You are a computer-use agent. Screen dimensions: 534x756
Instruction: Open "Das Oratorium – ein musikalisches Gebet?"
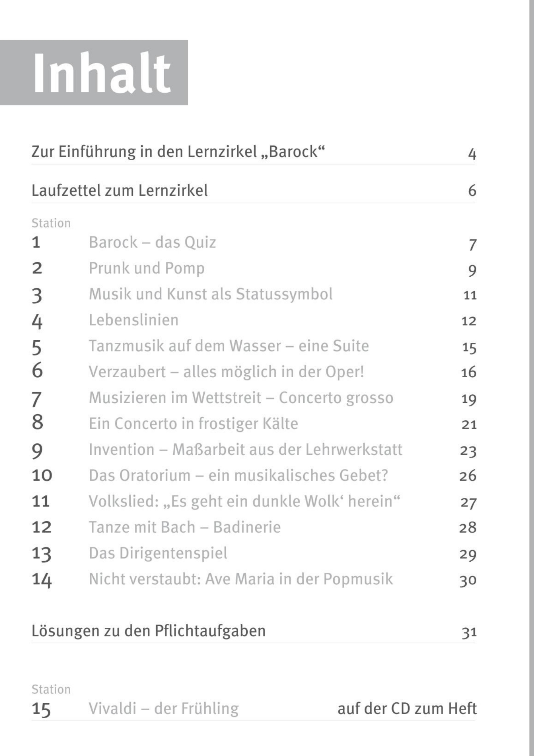click(238, 476)
